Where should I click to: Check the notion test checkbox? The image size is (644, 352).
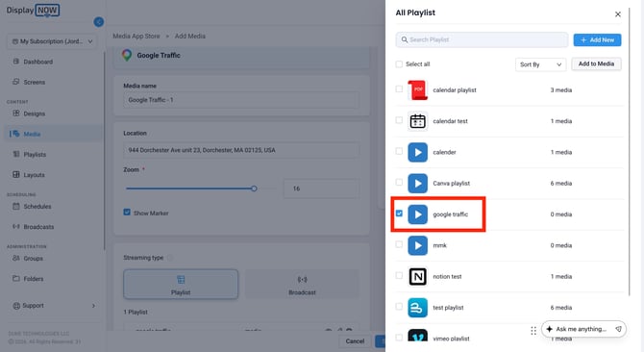[399, 276]
